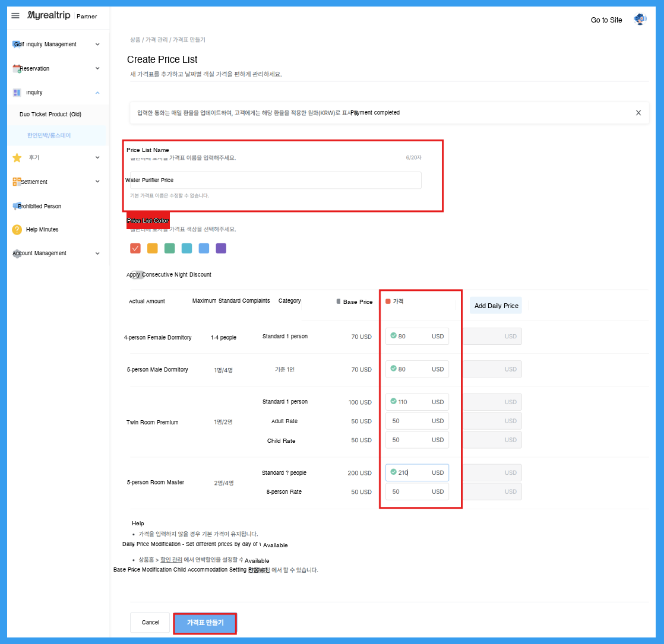Image resolution: width=664 pixels, height=644 pixels.
Task: Click the Account Management gear icon
Action: pos(17,253)
